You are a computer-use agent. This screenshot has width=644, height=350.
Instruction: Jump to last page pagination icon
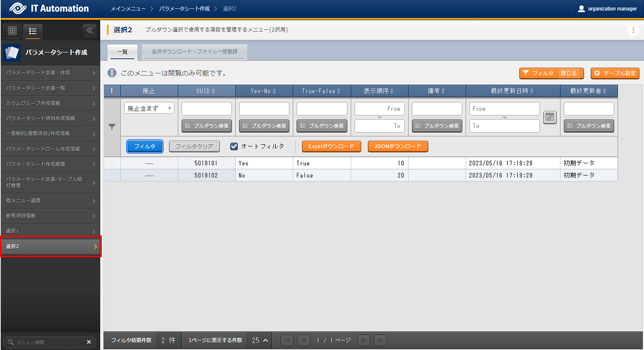(380, 340)
